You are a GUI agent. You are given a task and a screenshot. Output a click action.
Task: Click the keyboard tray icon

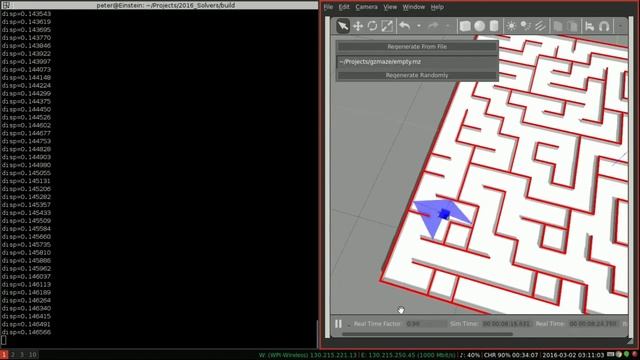point(611,355)
